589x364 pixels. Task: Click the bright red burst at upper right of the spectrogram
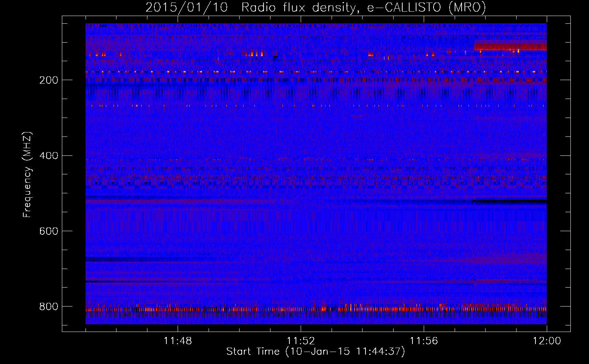(510, 46)
